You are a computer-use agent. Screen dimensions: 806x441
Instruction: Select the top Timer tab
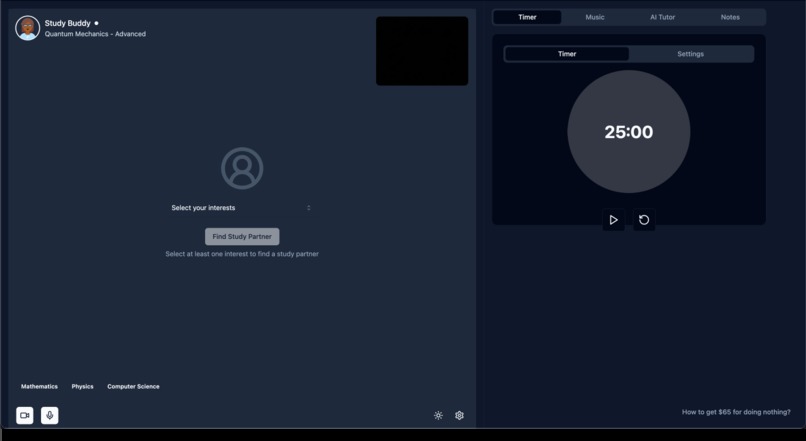point(527,17)
